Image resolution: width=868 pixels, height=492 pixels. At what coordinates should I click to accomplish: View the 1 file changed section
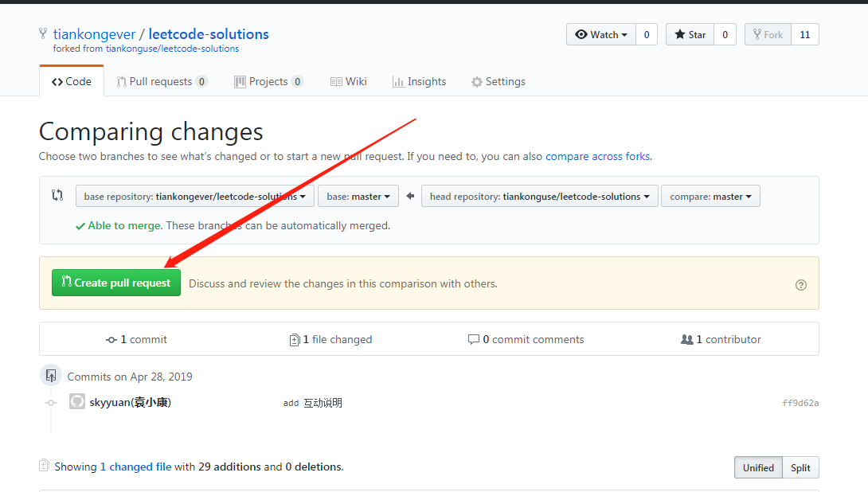click(x=330, y=339)
